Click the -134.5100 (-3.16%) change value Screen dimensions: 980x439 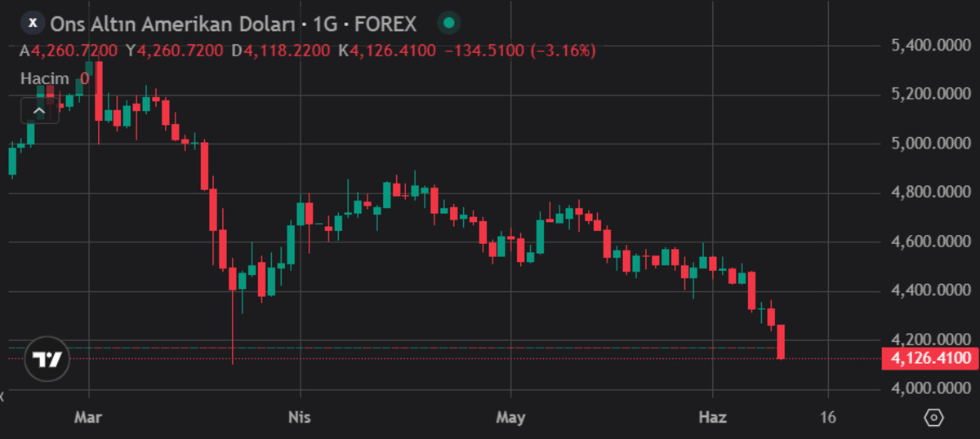519,51
